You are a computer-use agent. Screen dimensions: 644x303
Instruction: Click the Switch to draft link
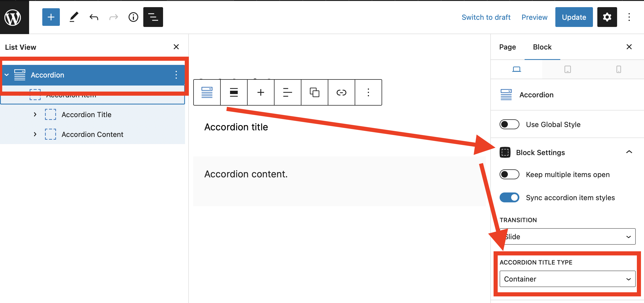coord(486,17)
